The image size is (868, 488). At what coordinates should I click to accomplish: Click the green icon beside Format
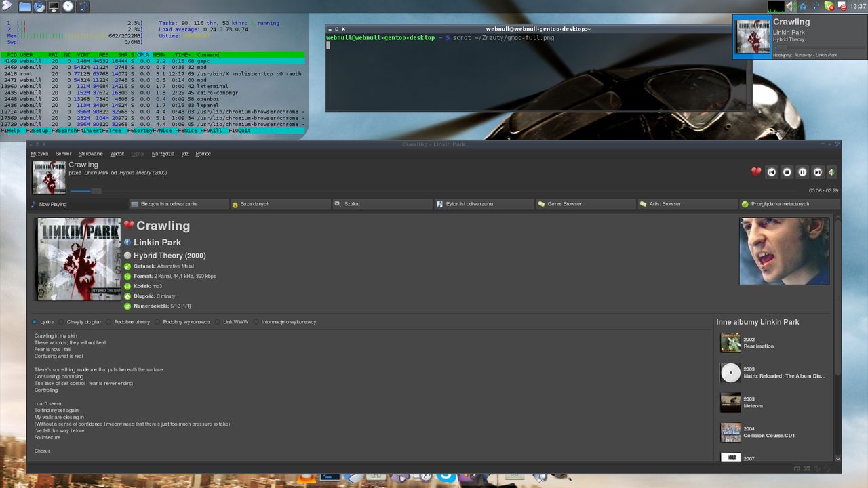coord(127,277)
